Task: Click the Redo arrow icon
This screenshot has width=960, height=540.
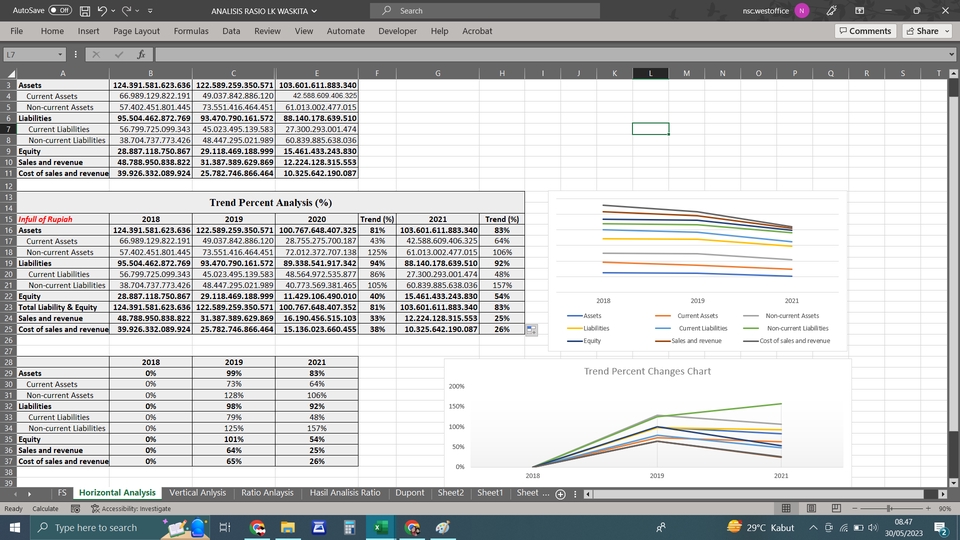Action: 126,10
